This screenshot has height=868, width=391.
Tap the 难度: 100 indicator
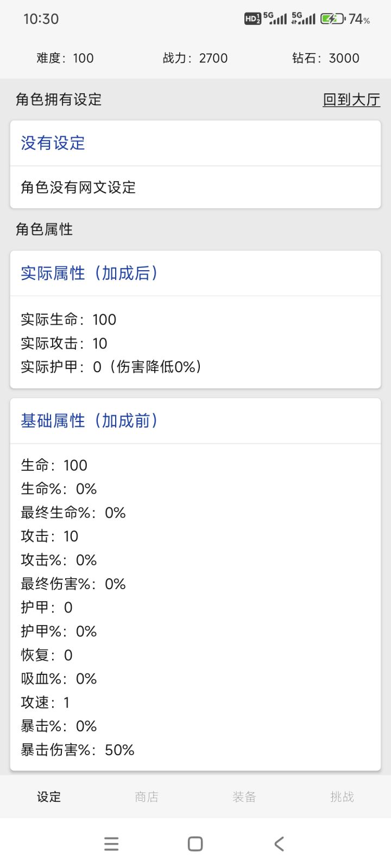click(x=65, y=58)
